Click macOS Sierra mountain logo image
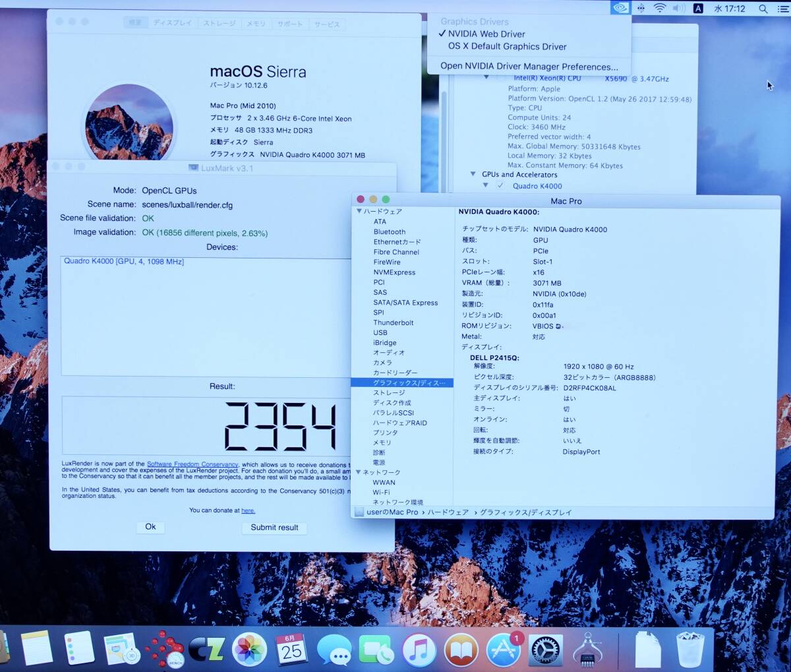Screen dimensions: 791x672 [129, 122]
